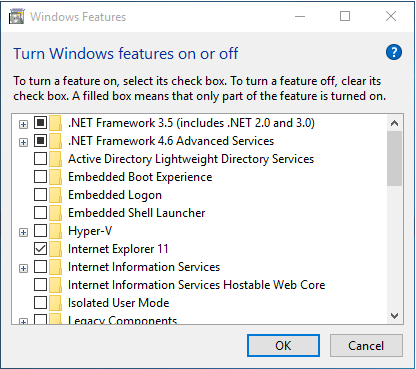Click the Cancel button
Image resolution: width=416 pixels, height=369 pixels.
tap(366, 346)
